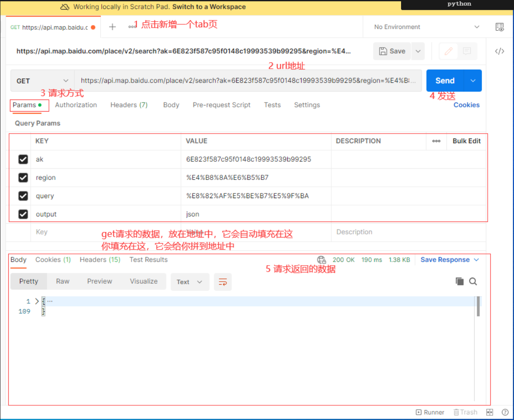Select the Pretty response view
This screenshot has width=514, height=420.
coord(29,282)
